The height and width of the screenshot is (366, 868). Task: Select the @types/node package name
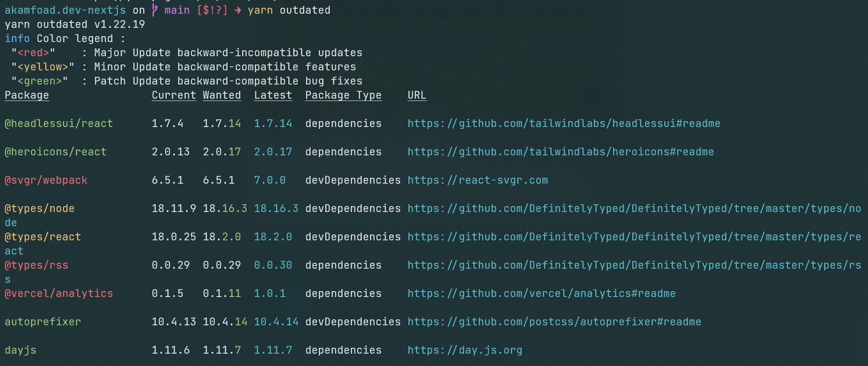[40, 208]
